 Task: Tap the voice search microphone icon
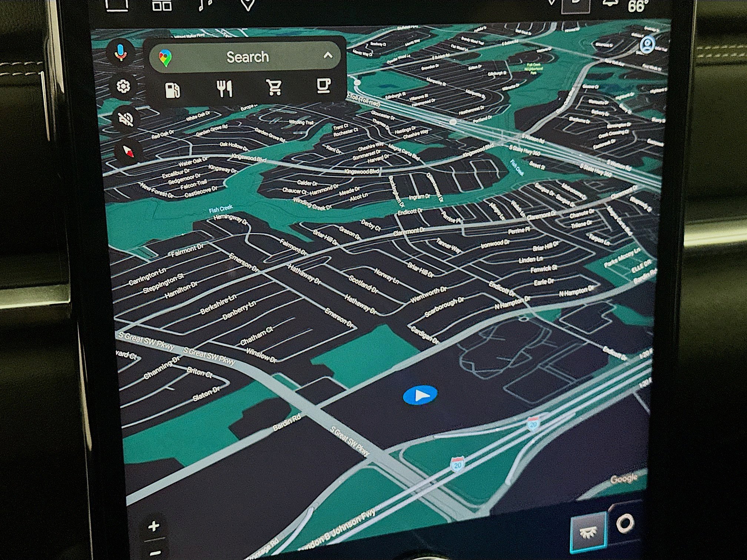tap(120, 53)
